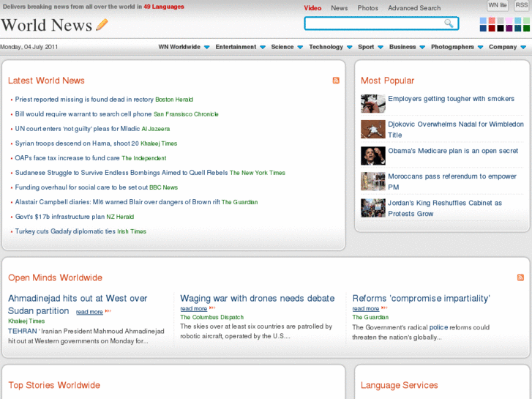Switch to the News search tab
The image size is (532, 399).
click(x=340, y=8)
